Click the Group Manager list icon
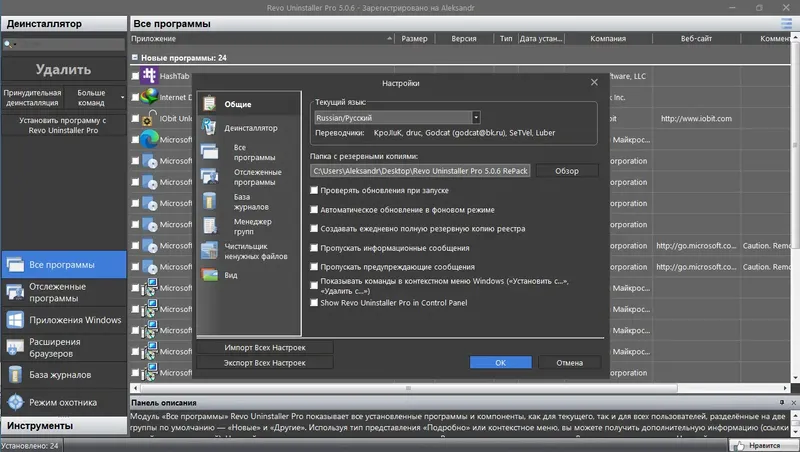800x452 pixels. 209,225
